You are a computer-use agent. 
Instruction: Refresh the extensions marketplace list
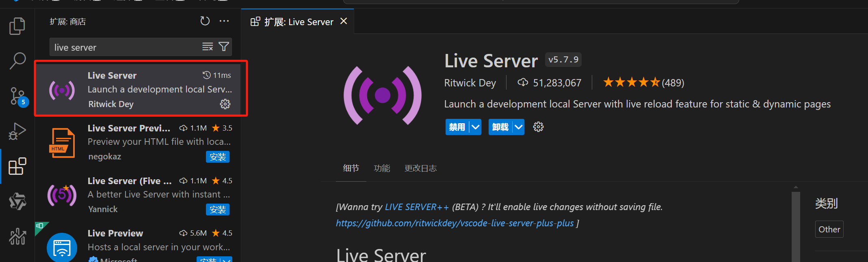coord(205,21)
